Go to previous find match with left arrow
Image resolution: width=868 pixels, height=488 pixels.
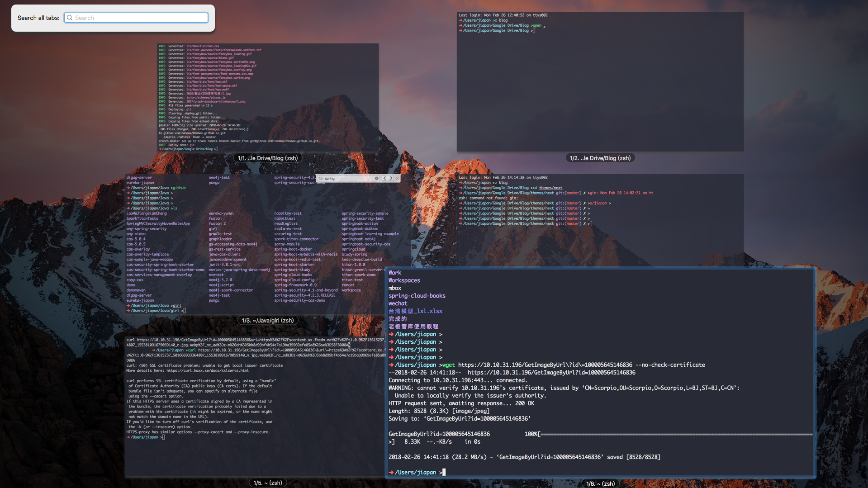[x=384, y=179]
